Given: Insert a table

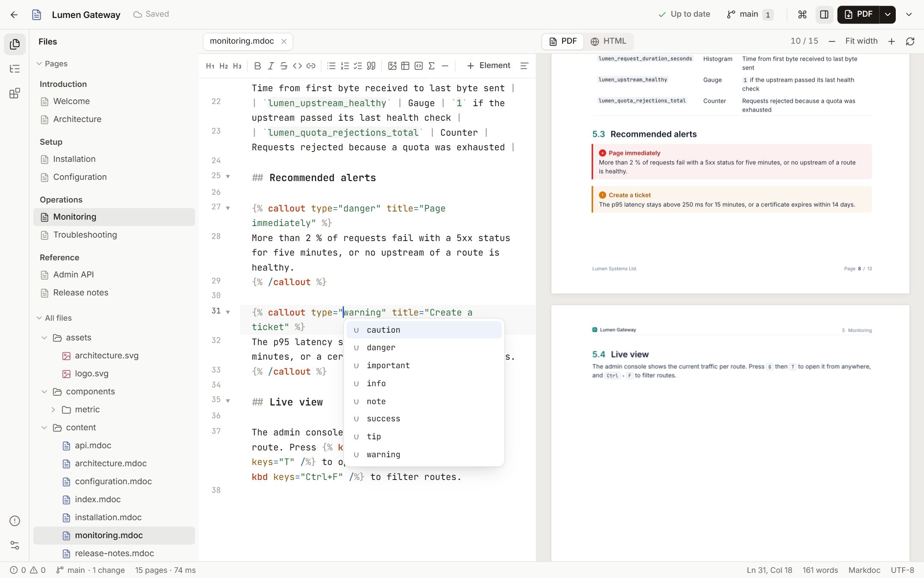Looking at the screenshot, I should (x=405, y=66).
